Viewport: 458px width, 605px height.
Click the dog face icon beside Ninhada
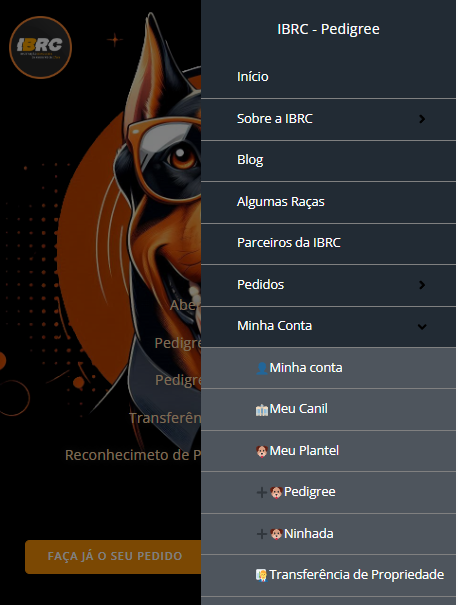(x=276, y=534)
